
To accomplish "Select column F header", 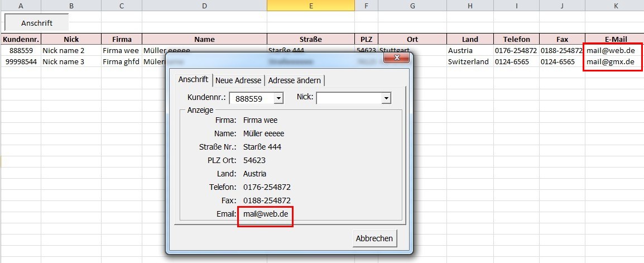I will click(x=366, y=6).
